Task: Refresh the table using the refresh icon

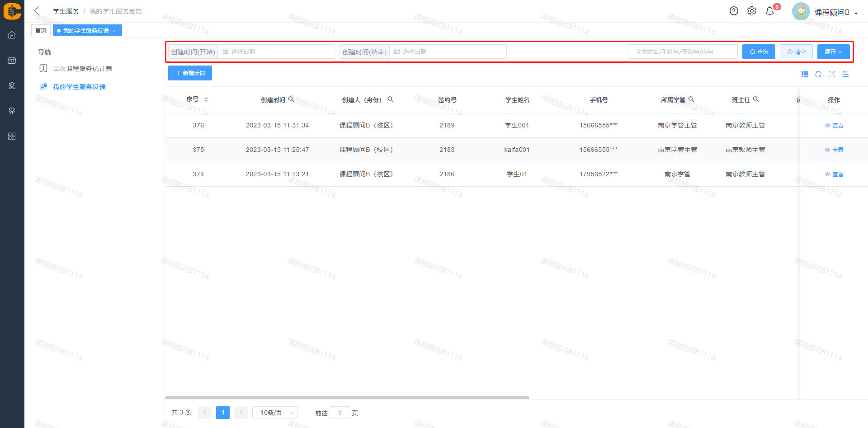Action: pyautogui.click(x=818, y=75)
